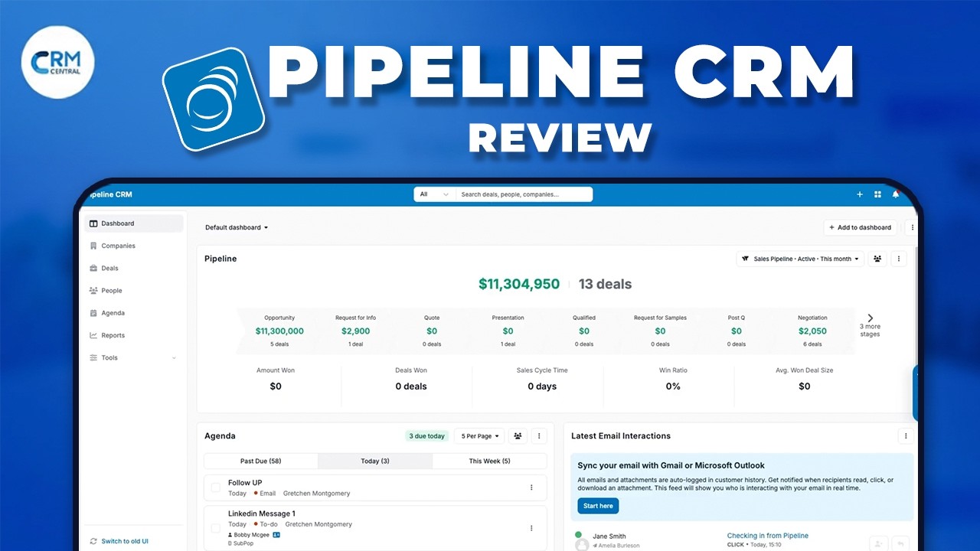The height and width of the screenshot is (551, 980).
Task: Open the 5 Per Page dropdown
Action: click(479, 436)
